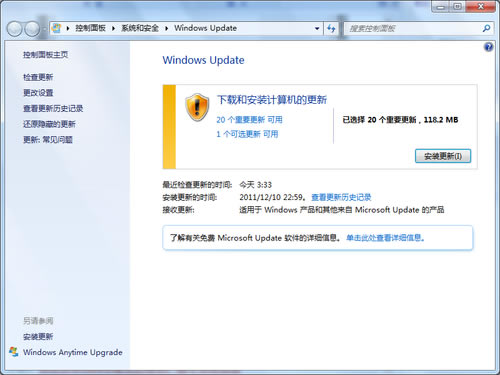
Task: Click the 安装更新(I) button
Action: pyautogui.click(x=443, y=156)
